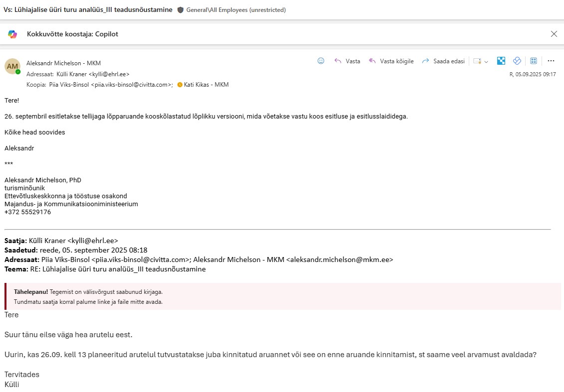Click the line beginning Saatja: Külli Kraner

[x=61, y=241]
